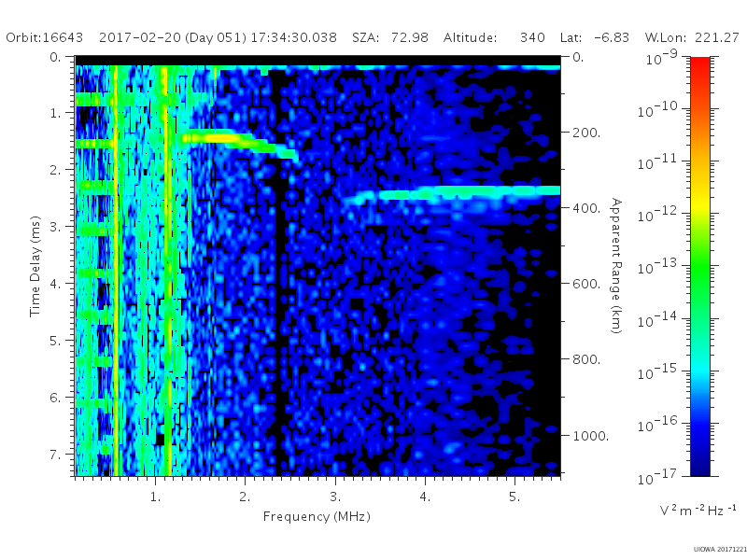Select the 6. tick on Time Delay axis
Screen dimensions: 747x560
pyautogui.click(x=55, y=398)
